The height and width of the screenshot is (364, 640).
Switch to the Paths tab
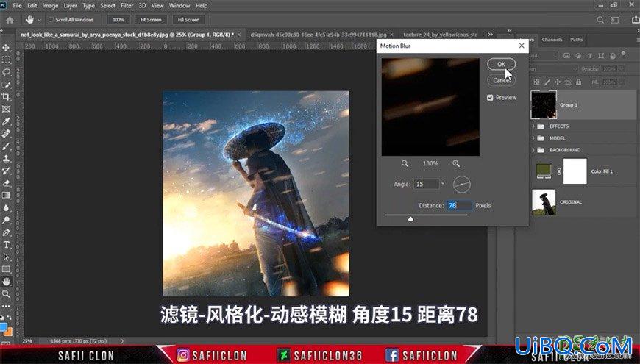[x=576, y=40]
